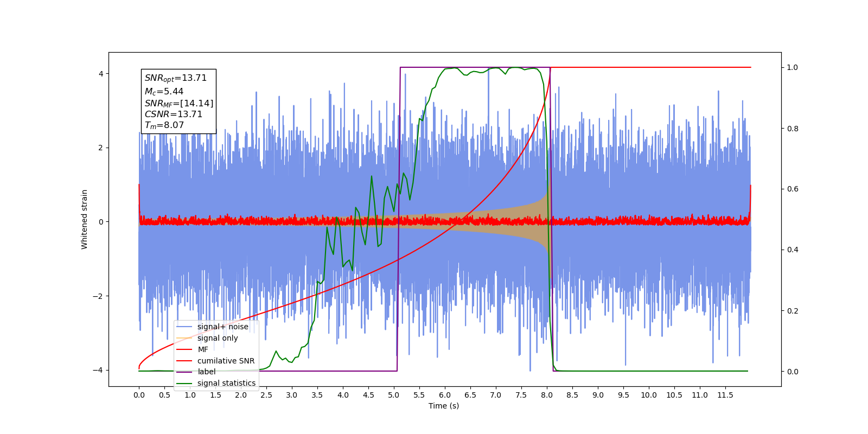Click the x-axis tick label 7.0
868x434 pixels.
tap(496, 395)
